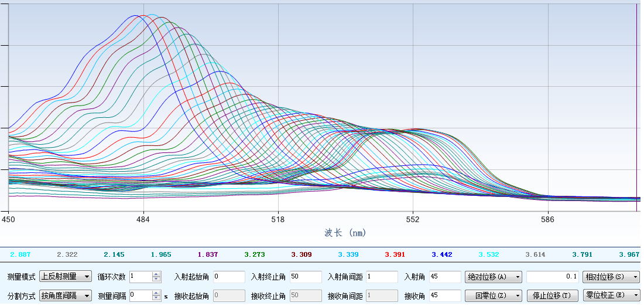
Task: Expand the 绝对位移(A) dropdown arrow
Action: [x=518, y=277]
